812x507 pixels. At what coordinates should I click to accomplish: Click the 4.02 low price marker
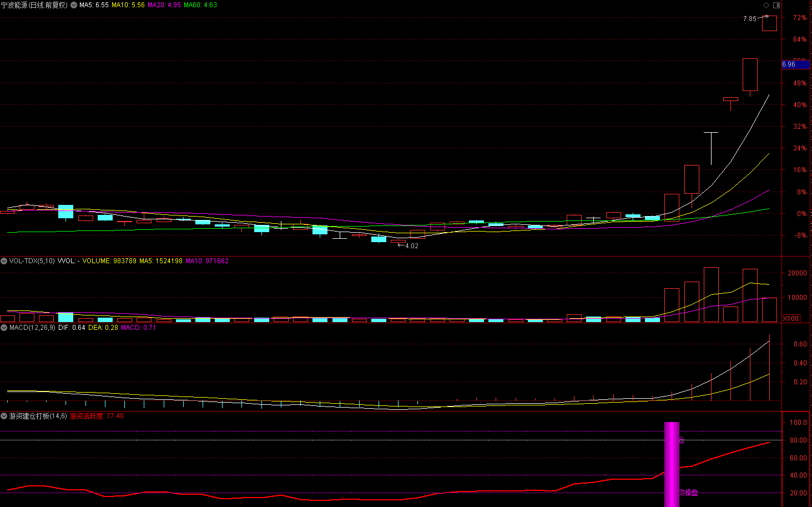coord(408,245)
